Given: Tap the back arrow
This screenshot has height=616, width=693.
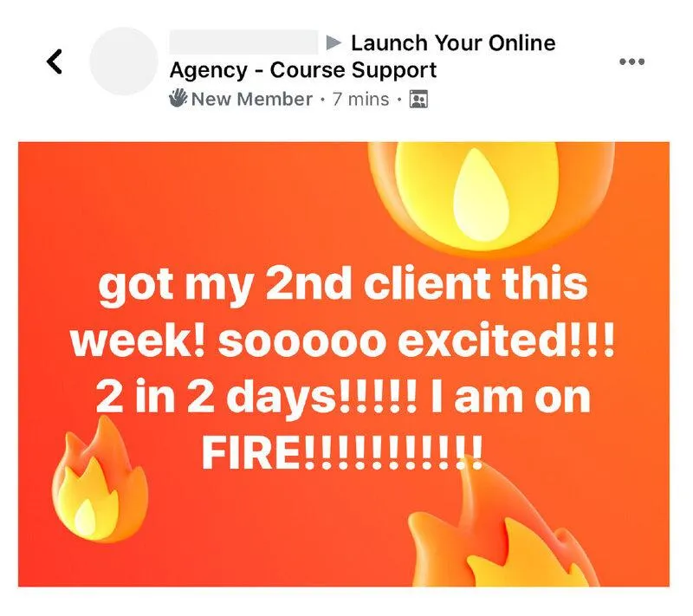Looking at the screenshot, I should click(55, 61).
